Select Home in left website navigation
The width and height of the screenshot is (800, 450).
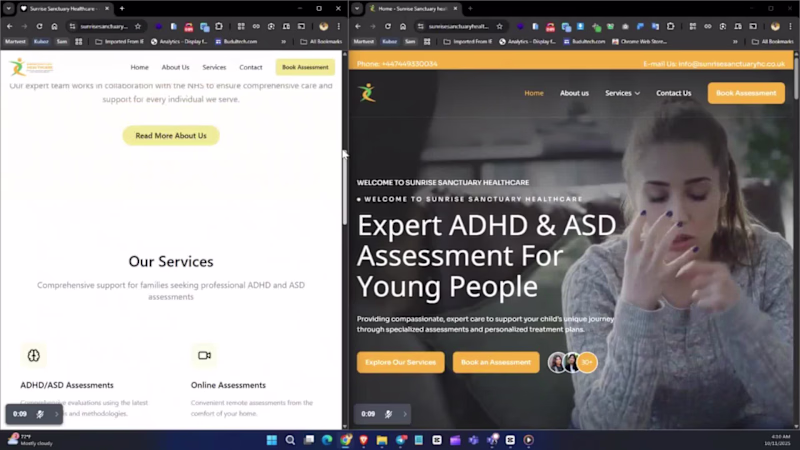pos(139,67)
